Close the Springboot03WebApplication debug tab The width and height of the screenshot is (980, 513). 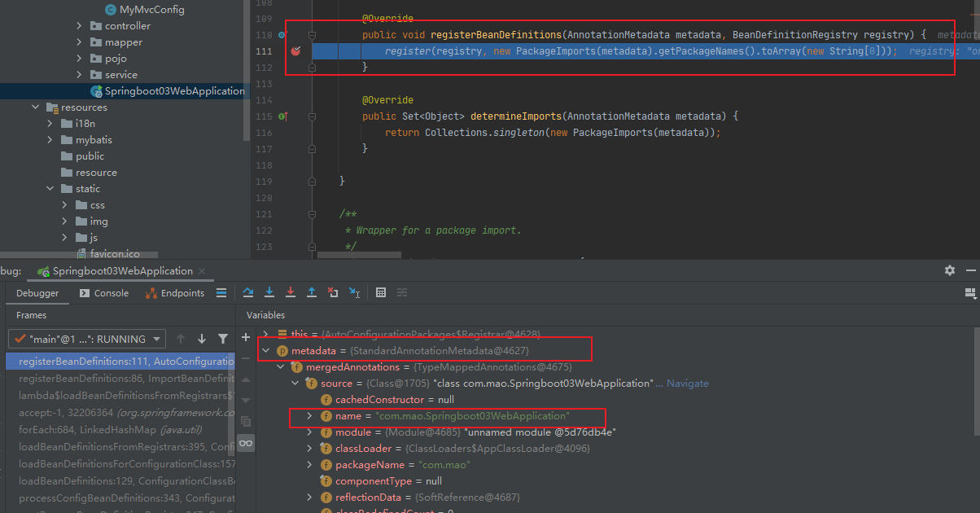point(201,271)
